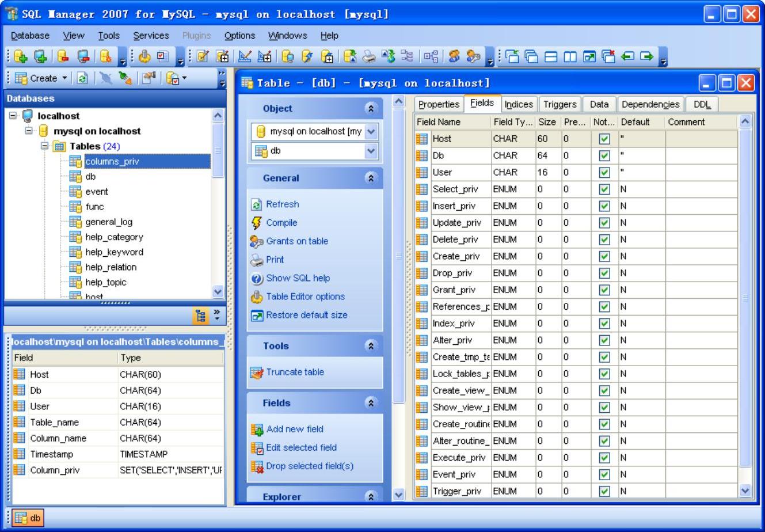Click the Register Host icon with green plus
This screenshot has width=765, height=532.
40,56
